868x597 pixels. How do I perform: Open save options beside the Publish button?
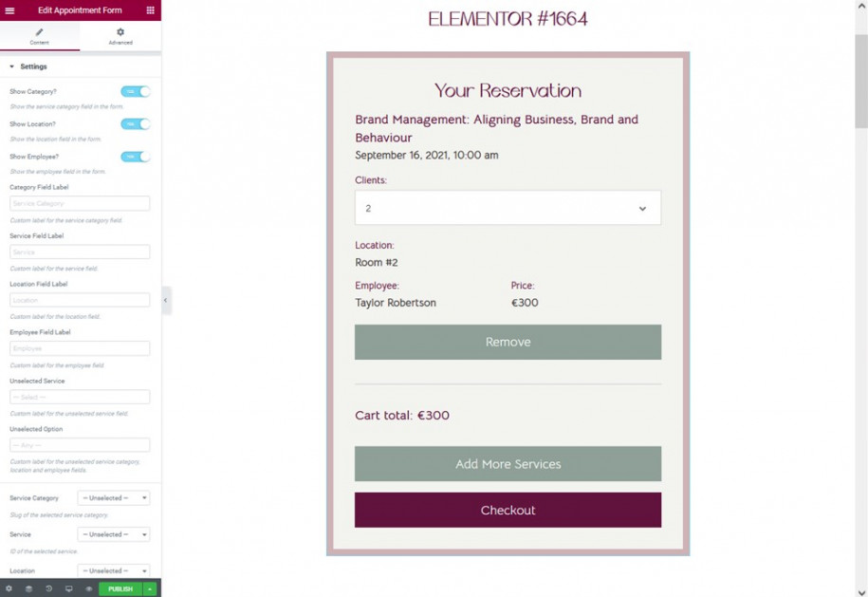pyautogui.click(x=150, y=588)
